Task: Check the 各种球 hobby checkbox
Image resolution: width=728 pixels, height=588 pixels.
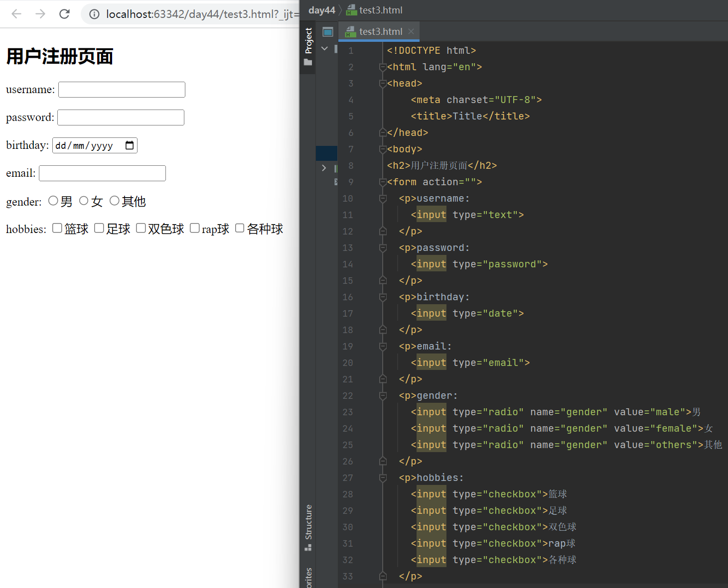Action: point(240,228)
